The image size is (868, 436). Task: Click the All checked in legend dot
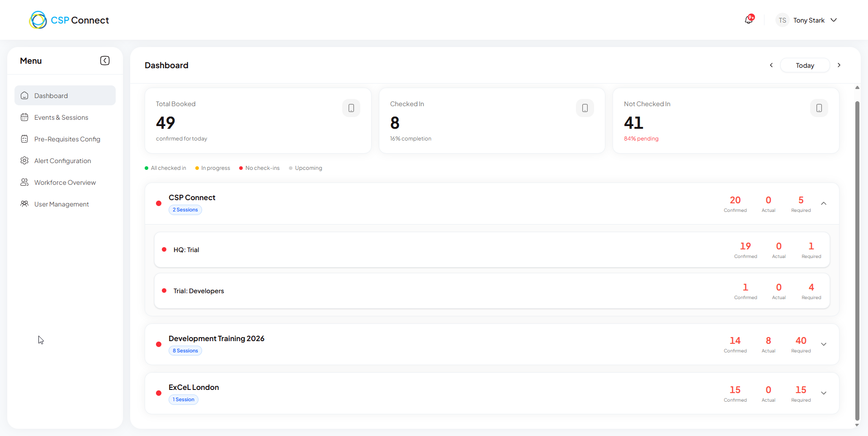click(x=146, y=168)
